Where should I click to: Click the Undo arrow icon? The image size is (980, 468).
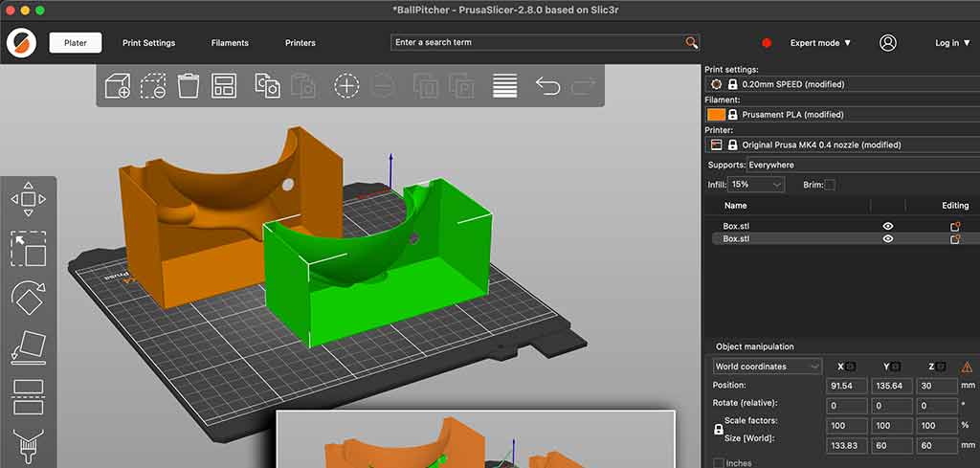click(547, 85)
